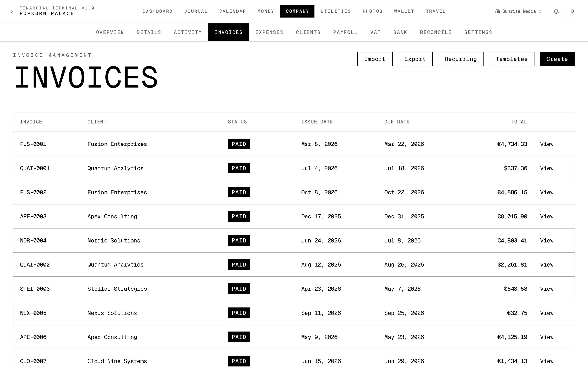View invoice NEX-0005
This screenshot has height=368, width=588.
click(547, 313)
